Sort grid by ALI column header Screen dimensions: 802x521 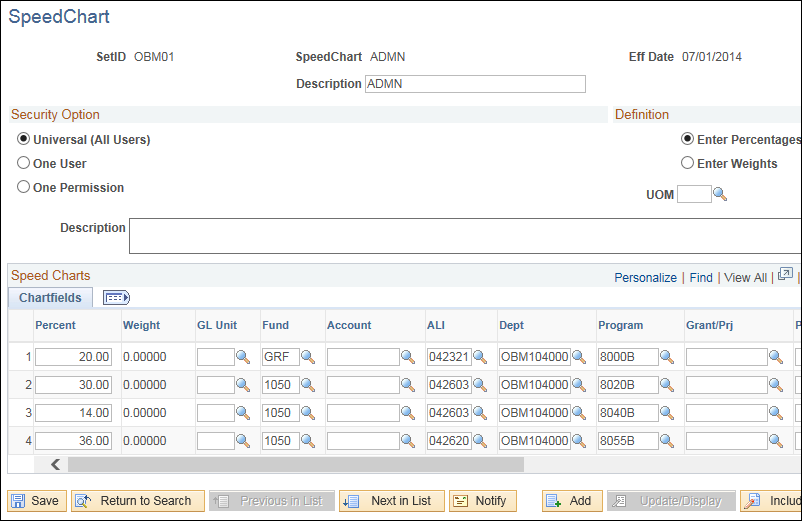pos(436,325)
